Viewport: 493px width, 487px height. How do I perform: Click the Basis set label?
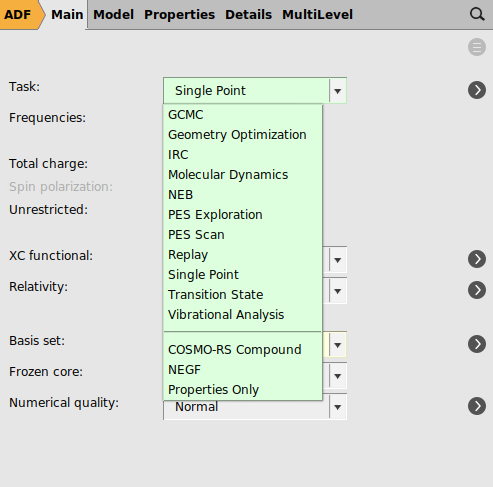(x=37, y=341)
